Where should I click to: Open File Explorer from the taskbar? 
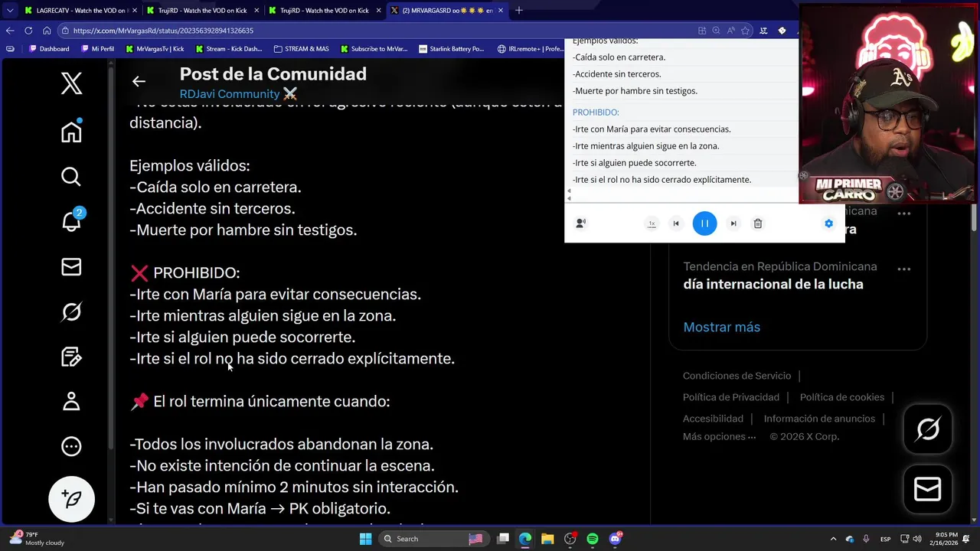click(547, 539)
